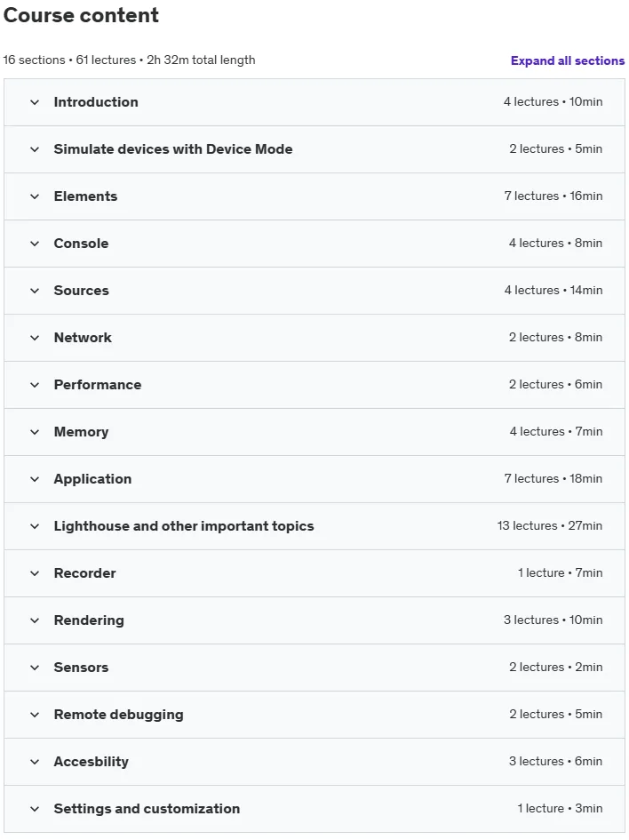Click the Introduction '4 lectures • 10min' label

[553, 102]
